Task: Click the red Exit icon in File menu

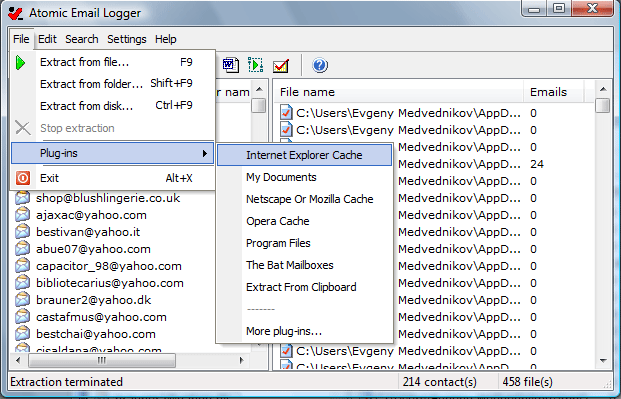Action: pyautogui.click(x=23, y=178)
